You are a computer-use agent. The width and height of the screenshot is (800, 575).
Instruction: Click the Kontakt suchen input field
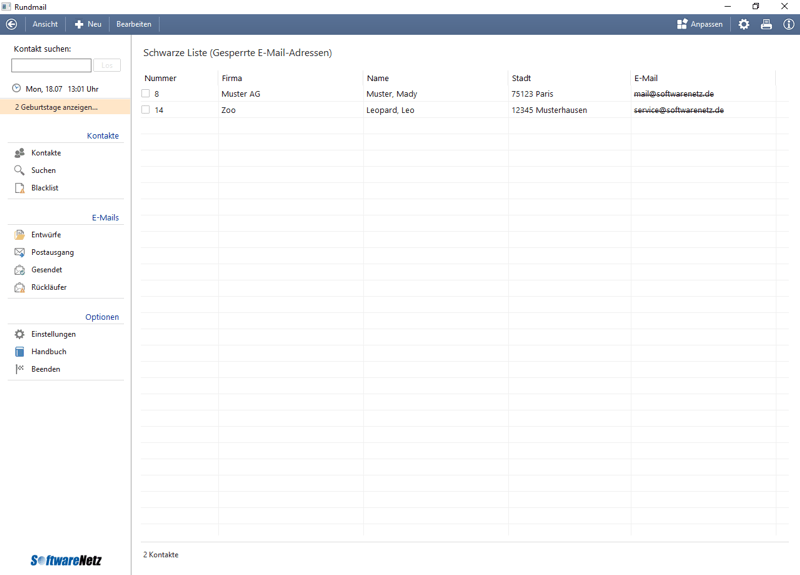[x=51, y=65]
